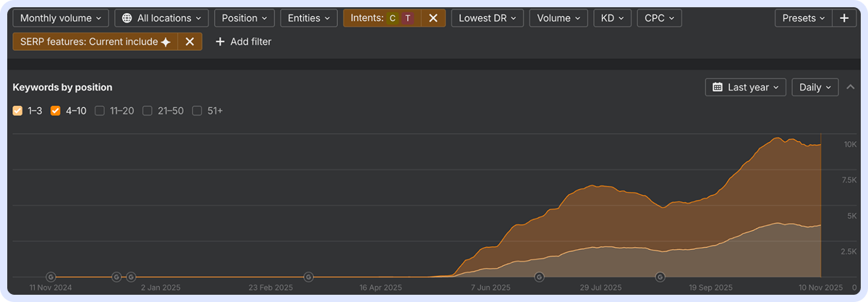Click the Google update marker near 19 Sep 2025
Screen dimensions: 868x302
pos(660,277)
